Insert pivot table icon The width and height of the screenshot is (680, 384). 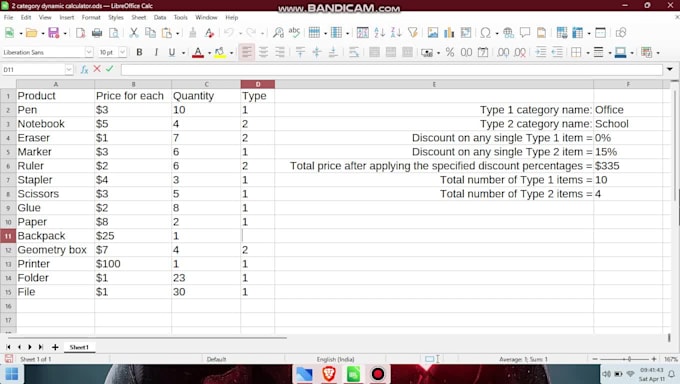point(466,33)
